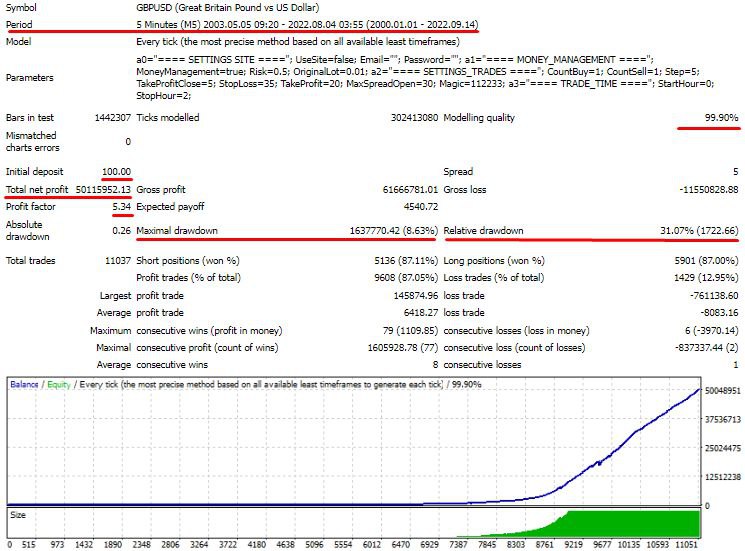The width and height of the screenshot is (745, 551).
Task: Click chart axis value 12512238
Action: (723, 477)
